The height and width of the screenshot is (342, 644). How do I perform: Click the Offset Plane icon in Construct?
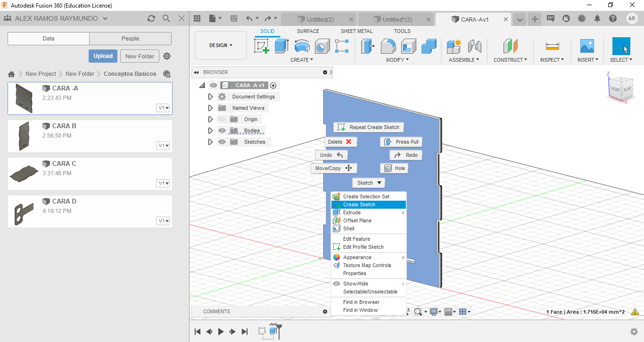click(511, 46)
